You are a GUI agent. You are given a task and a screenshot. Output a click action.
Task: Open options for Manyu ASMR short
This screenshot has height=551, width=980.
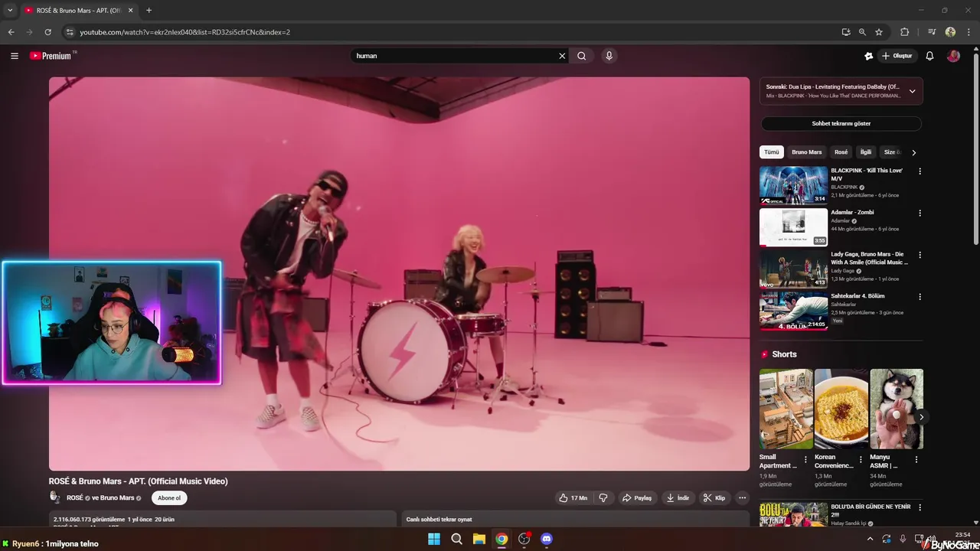[916, 460]
